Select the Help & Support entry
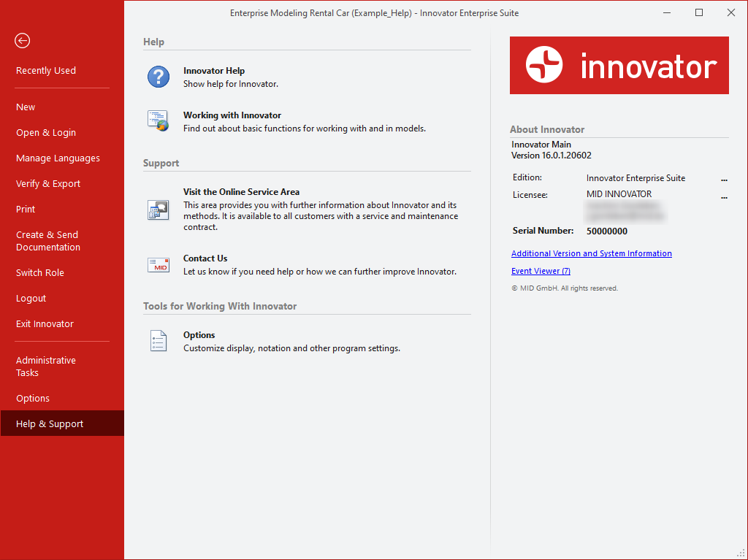This screenshot has height=560, width=748. 62,423
